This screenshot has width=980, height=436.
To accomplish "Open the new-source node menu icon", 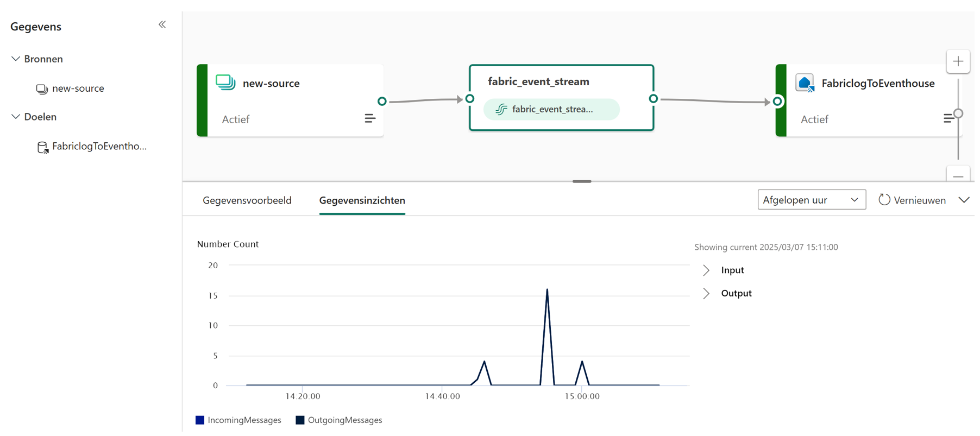I will pyautogui.click(x=370, y=118).
